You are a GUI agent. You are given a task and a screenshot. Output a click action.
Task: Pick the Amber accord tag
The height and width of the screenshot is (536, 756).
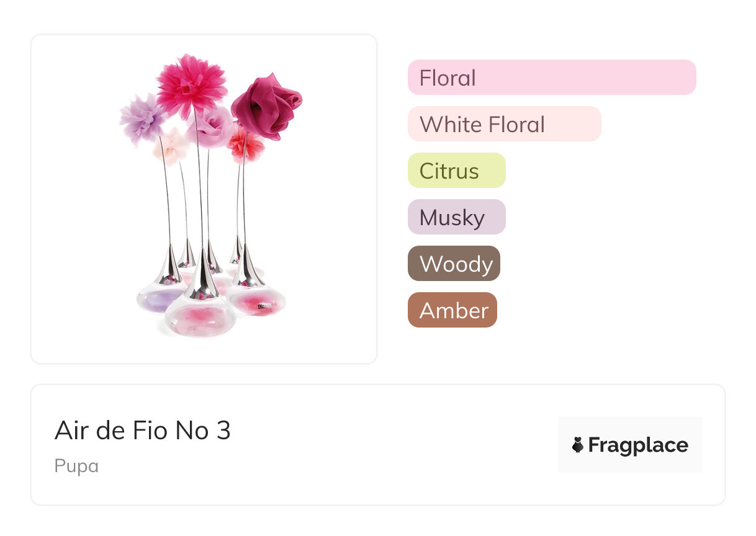coord(452,310)
